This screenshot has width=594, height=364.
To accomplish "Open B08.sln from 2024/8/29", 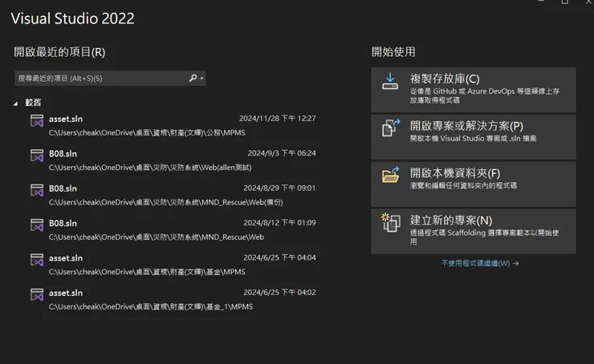I will coord(173,195).
